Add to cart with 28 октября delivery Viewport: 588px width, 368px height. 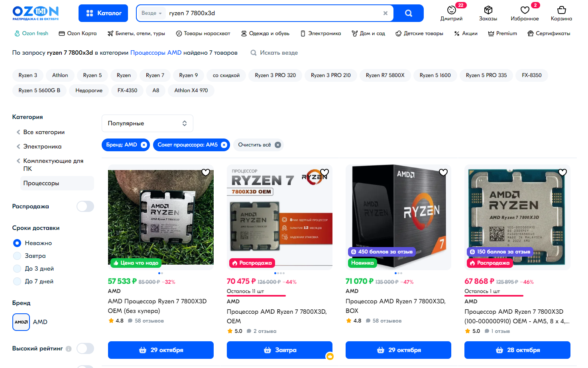pyautogui.click(x=517, y=350)
